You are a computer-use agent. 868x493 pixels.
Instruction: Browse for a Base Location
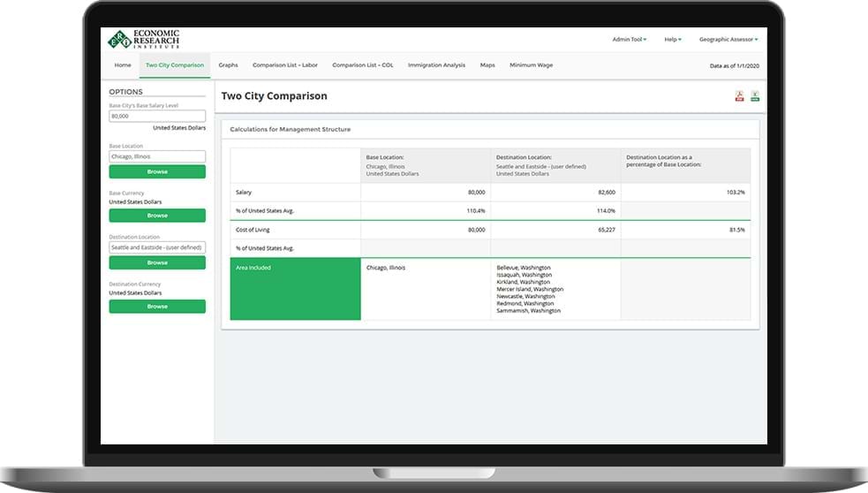tap(157, 171)
